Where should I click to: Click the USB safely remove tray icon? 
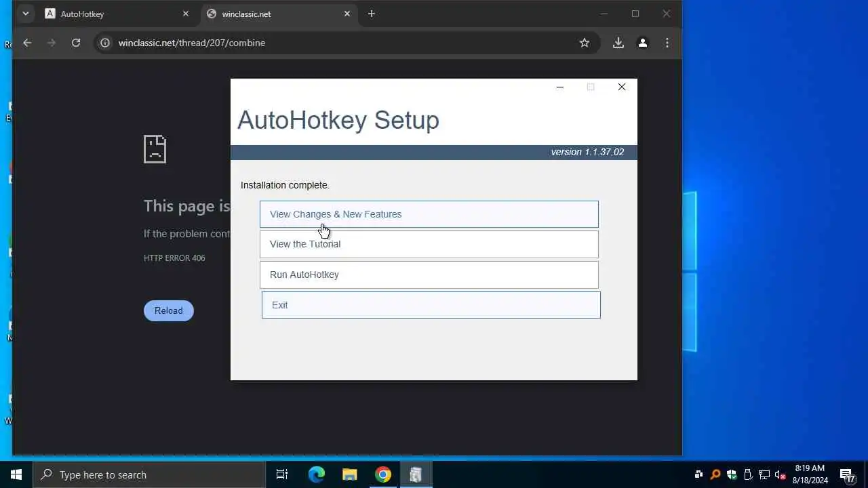tap(748, 474)
